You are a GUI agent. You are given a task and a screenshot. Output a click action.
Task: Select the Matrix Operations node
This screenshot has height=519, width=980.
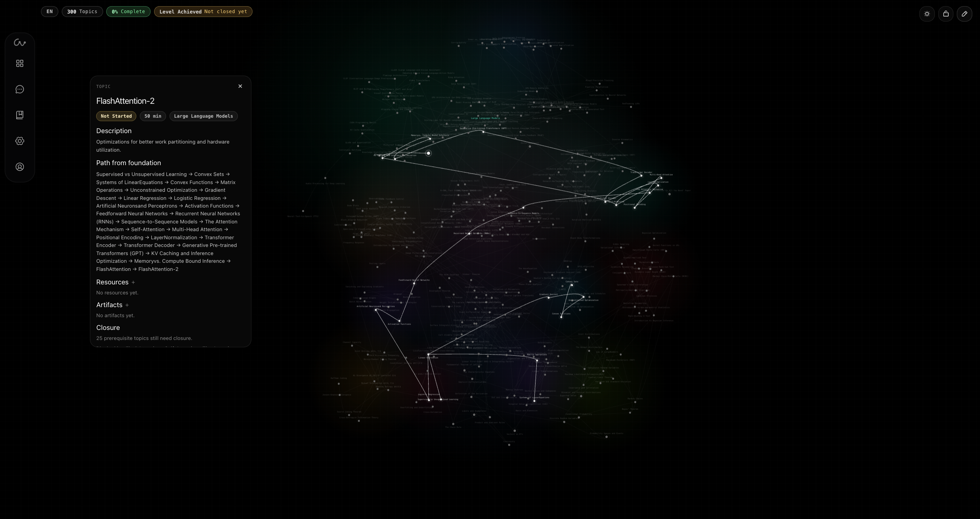point(537,360)
